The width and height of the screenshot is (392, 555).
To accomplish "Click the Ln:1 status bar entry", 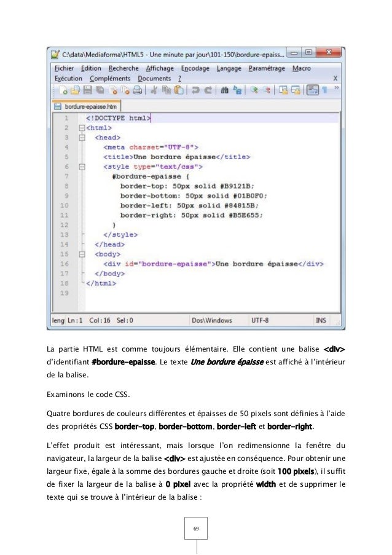I will click(74, 320).
